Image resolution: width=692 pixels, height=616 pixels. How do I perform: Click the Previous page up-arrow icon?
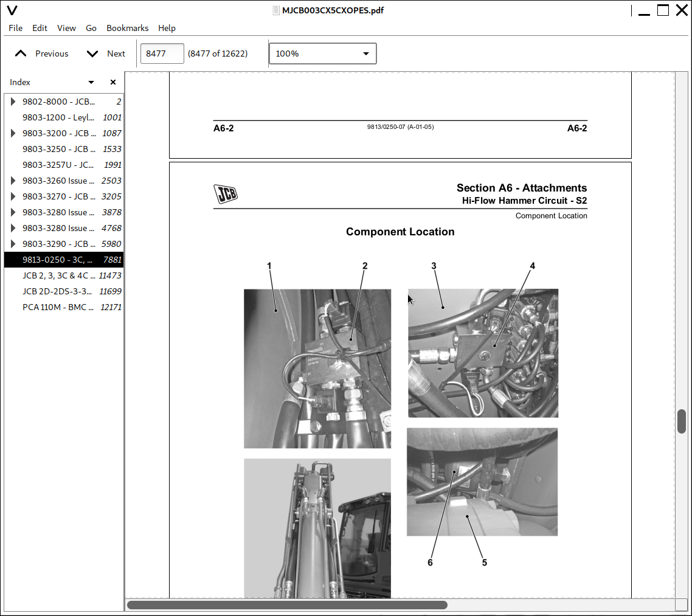point(21,54)
